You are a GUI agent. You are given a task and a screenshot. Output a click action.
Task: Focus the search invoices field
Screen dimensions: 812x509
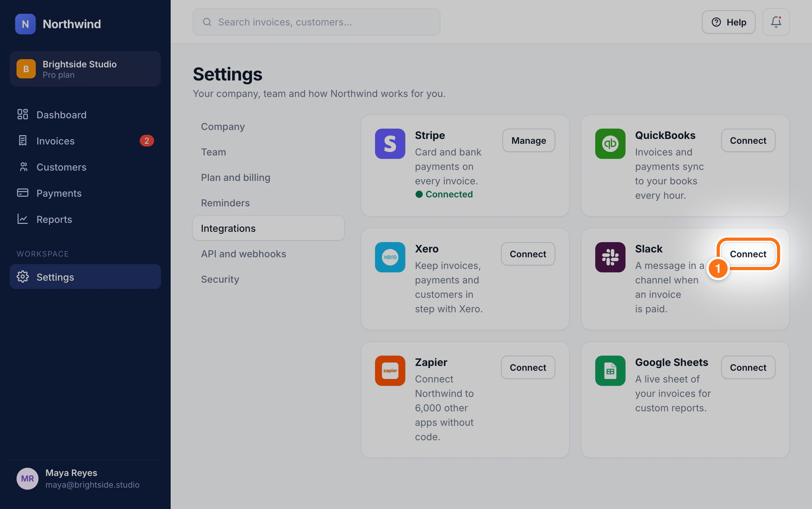[x=316, y=22]
